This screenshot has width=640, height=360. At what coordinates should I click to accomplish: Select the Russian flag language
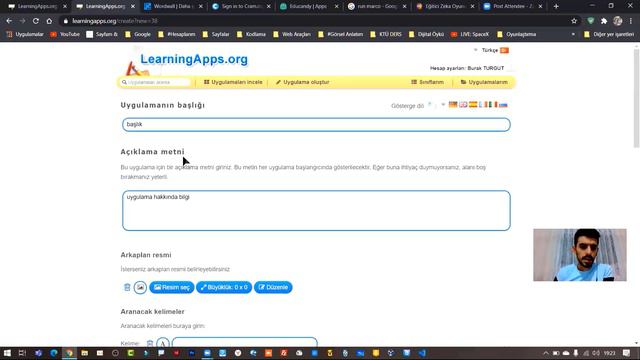(503, 104)
